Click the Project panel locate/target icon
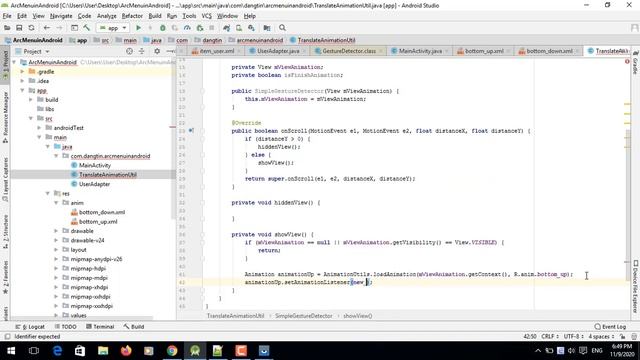Viewport: 640px width, 360px height. pyautogui.click(x=129, y=51)
